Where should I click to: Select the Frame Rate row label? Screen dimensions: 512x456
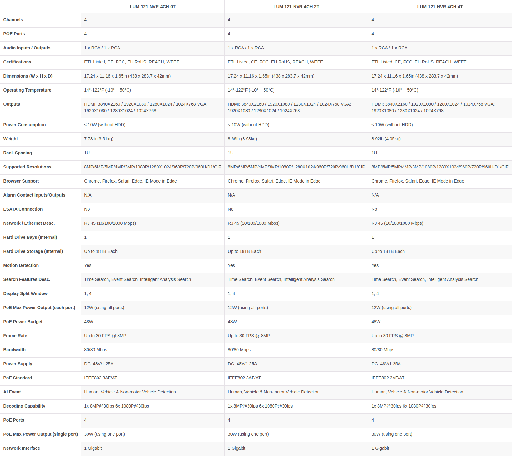tap(15, 336)
